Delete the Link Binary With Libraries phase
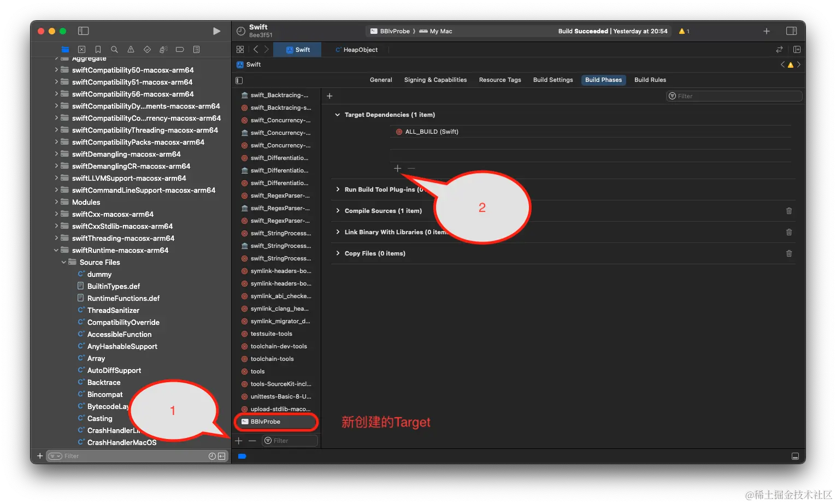Screen dimensions: 836x504 coord(789,232)
